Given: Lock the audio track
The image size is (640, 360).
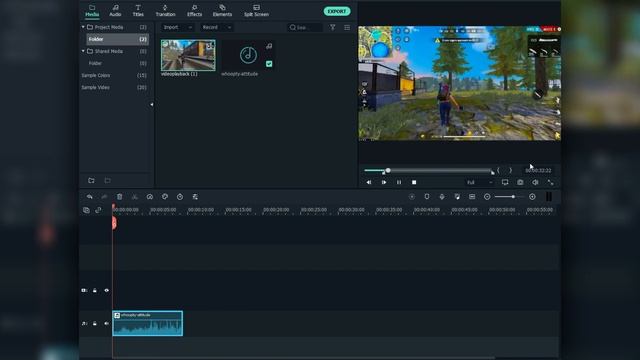Looking at the screenshot, I should click(95, 323).
